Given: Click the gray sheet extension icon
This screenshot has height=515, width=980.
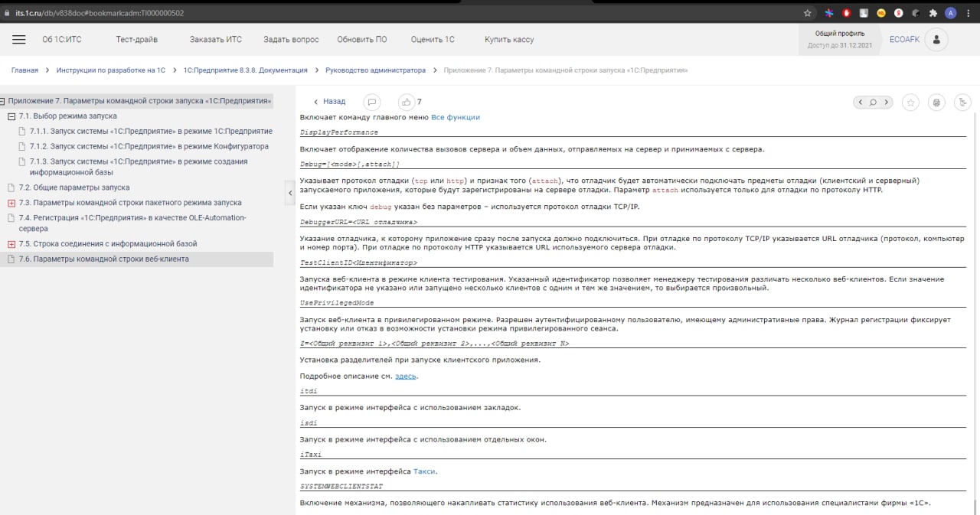Looking at the screenshot, I should pos(864,13).
